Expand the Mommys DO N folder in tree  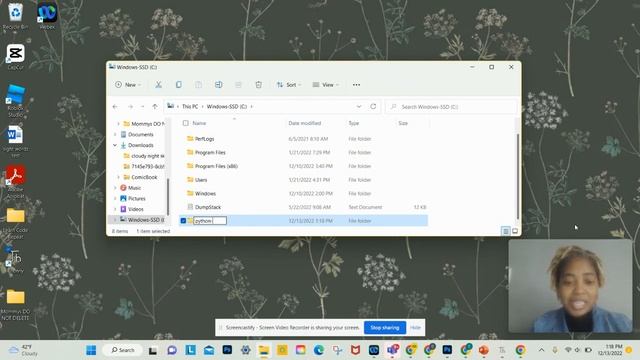click(119, 124)
